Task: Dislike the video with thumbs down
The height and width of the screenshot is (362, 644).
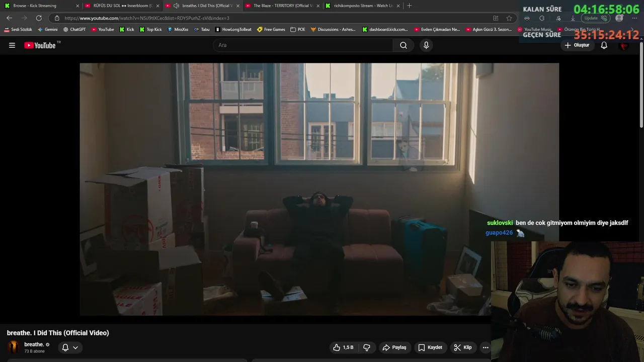Action: click(x=367, y=347)
